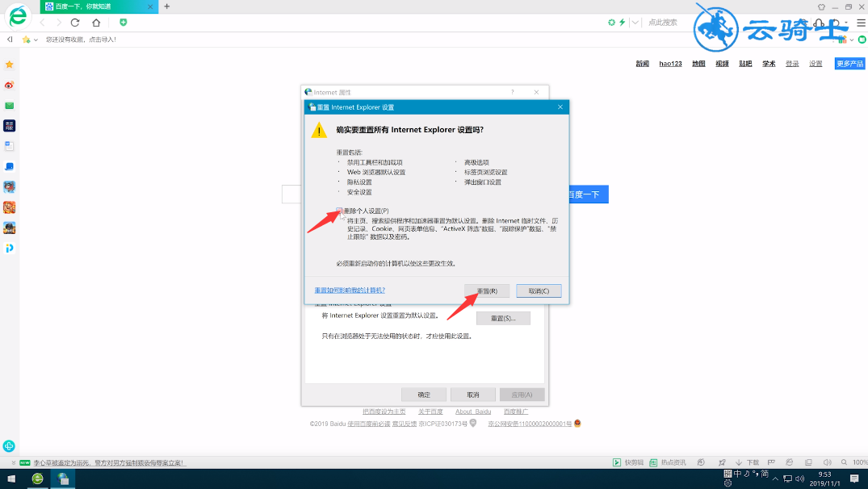Click the 重置(S)... button in Internet 属性

point(503,318)
